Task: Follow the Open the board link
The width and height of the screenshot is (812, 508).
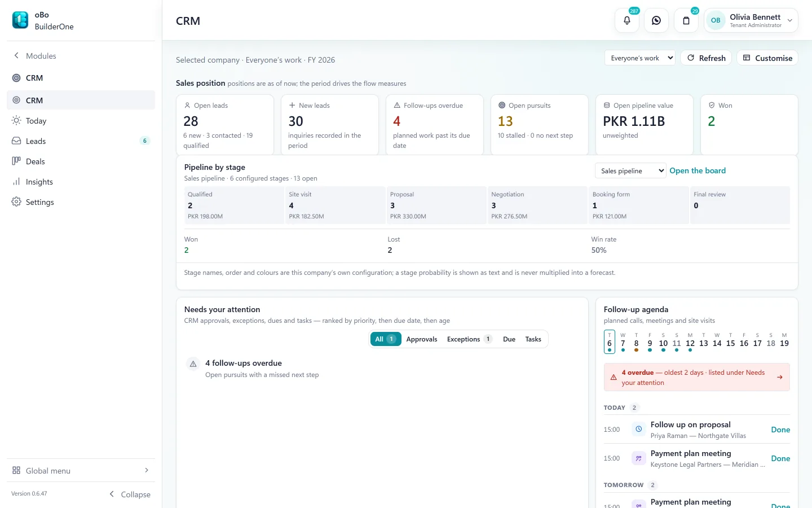Action: tap(698, 171)
